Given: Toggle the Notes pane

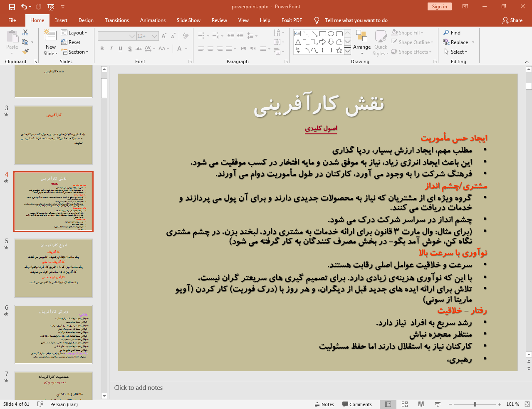Looking at the screenshot, I should tap(324, 404).
